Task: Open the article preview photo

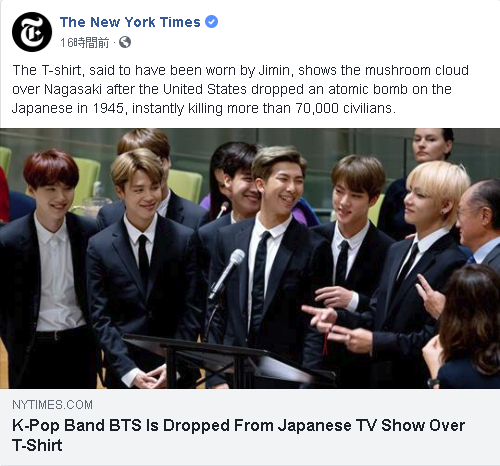Action: pyautogui.click(x=250, y=258)
